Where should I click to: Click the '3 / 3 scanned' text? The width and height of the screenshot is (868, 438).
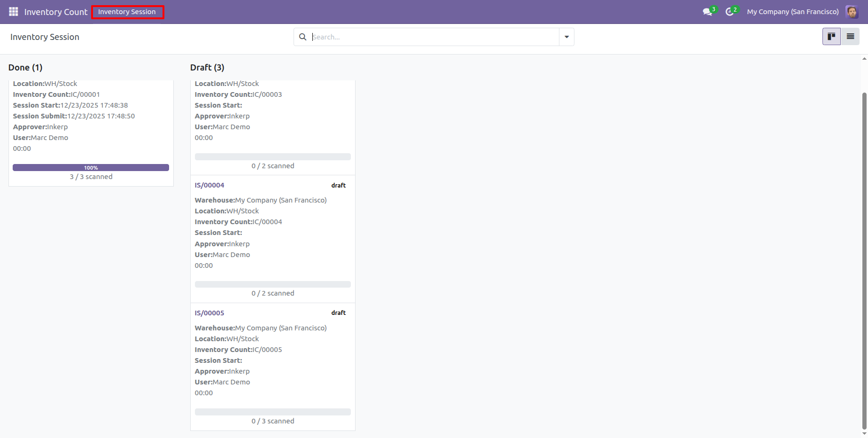click(x=91, y=177)
